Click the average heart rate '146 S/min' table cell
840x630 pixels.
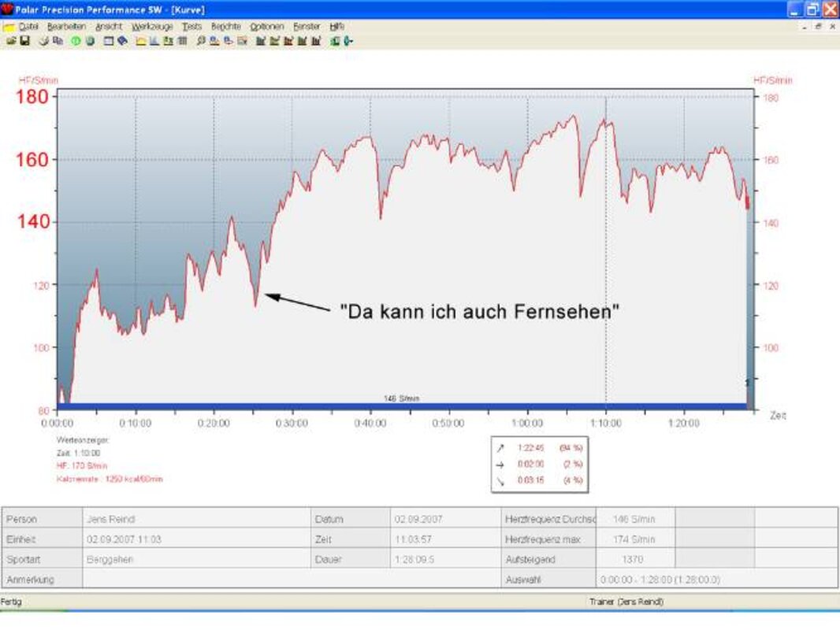coord(635,519)
